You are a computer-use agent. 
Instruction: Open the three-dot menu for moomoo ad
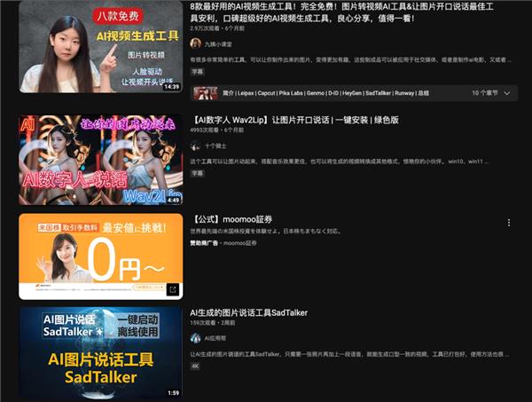(x=509, y=223)
